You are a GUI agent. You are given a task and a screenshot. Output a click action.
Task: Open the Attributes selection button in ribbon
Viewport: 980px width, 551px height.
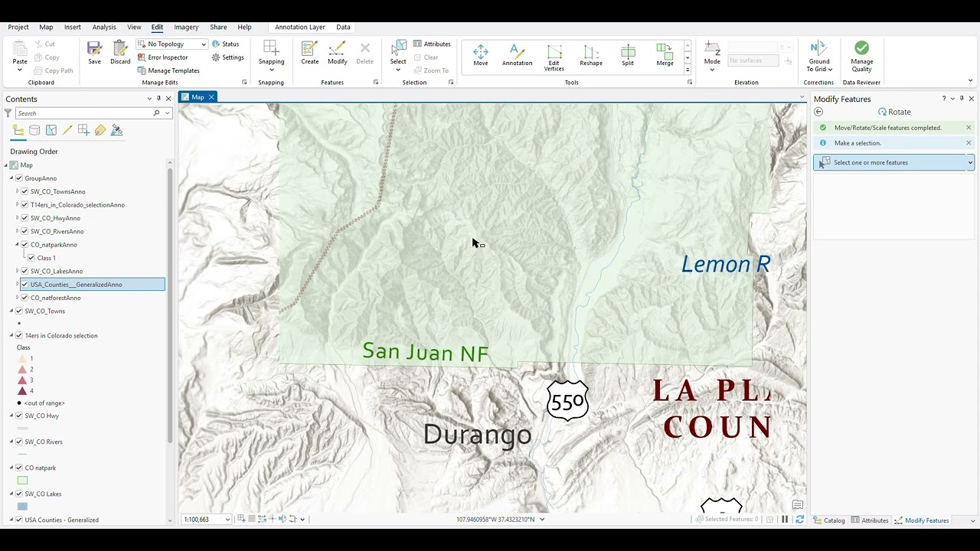click(432, 44)
